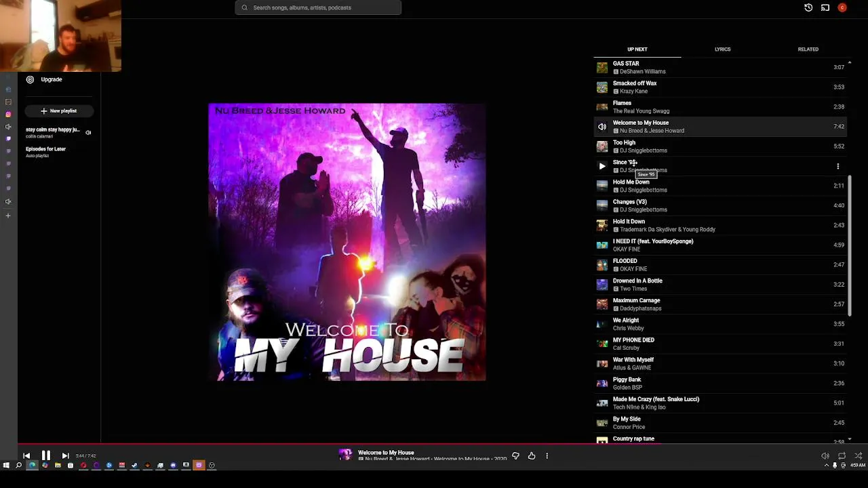This screenshot has width=868, height=488.
Task: Switch to the RELATED tab
Action: click(x=808, y=49)
